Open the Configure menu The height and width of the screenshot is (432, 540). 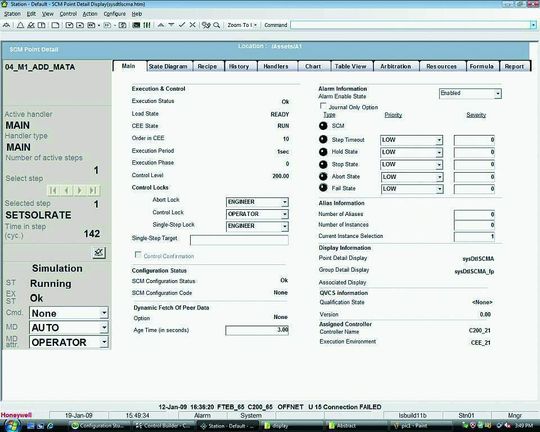pyautogui.click(x=115, y=14)
